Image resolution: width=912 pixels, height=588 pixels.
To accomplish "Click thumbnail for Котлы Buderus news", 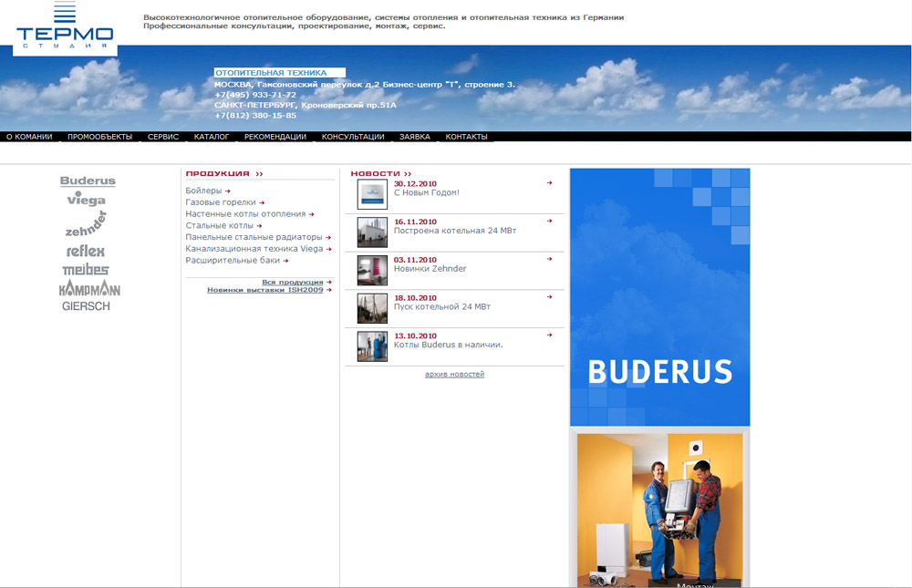I will pyautogui.click(x=372, y=346).
